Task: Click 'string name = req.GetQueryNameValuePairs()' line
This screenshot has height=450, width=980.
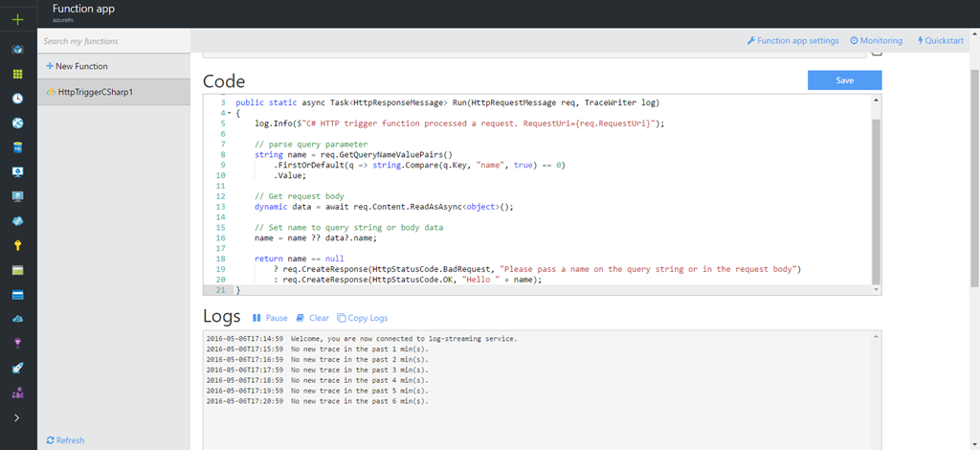Action: tap(353, 155)
